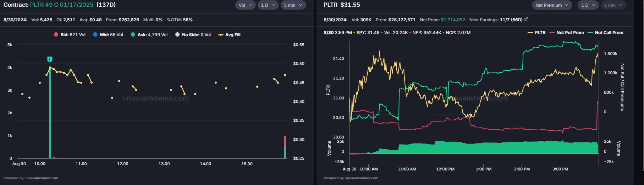644x185 pixels.
Task: Click the contract Vol: 5,426 stat
Action: 42,20
